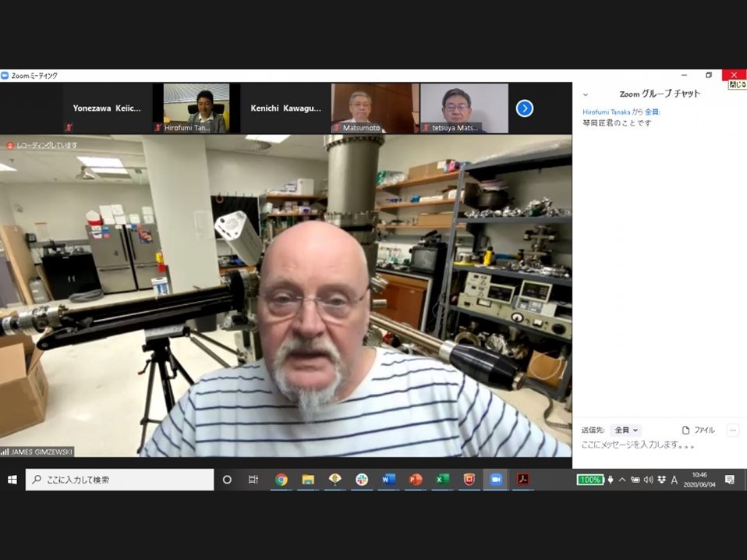This screenshot has width=747, height=560.
Task: Click the taskbar search box
Action: click(119, 480)
